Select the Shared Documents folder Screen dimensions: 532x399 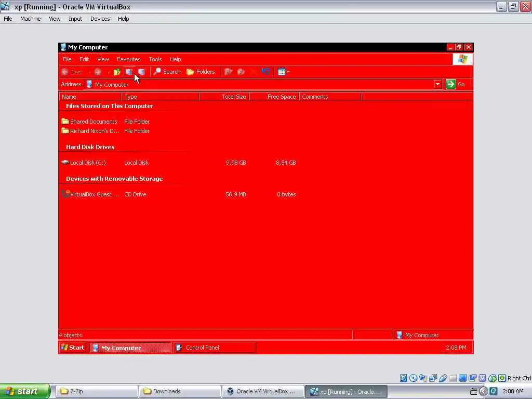point(89,122)
